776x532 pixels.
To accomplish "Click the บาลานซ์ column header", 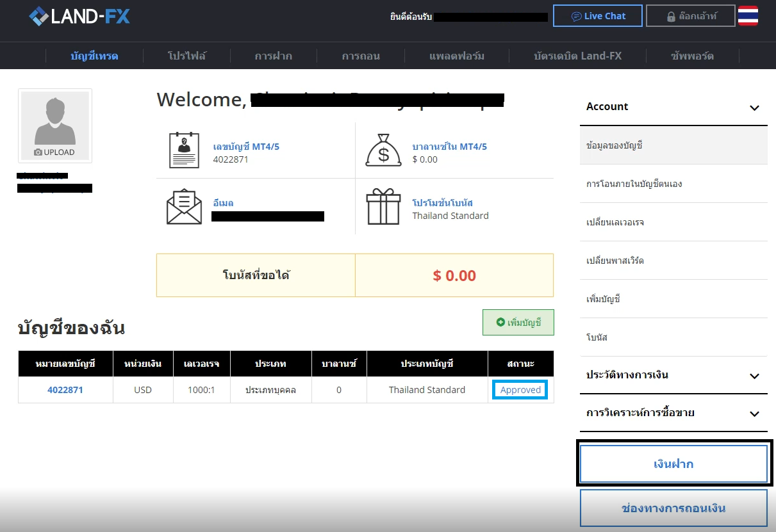I will pos(339,364).
